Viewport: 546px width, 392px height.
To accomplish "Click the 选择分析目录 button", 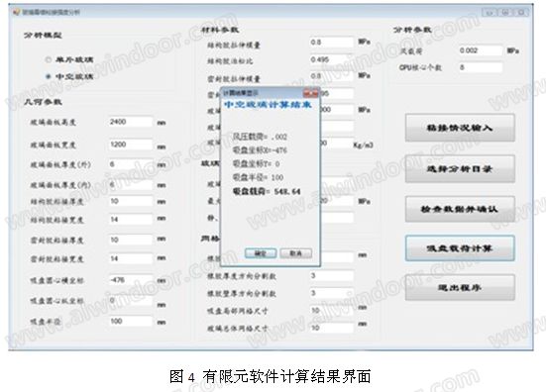I will (460, 169).
